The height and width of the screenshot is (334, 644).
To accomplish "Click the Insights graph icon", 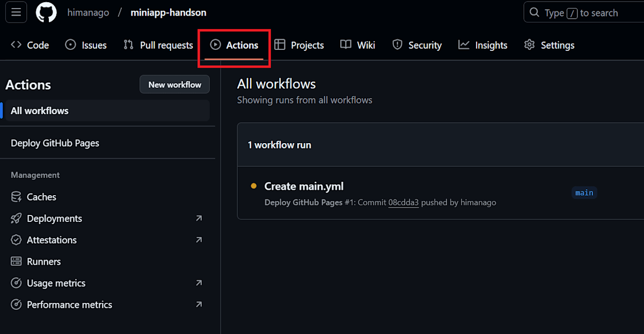I will [464, 45].
